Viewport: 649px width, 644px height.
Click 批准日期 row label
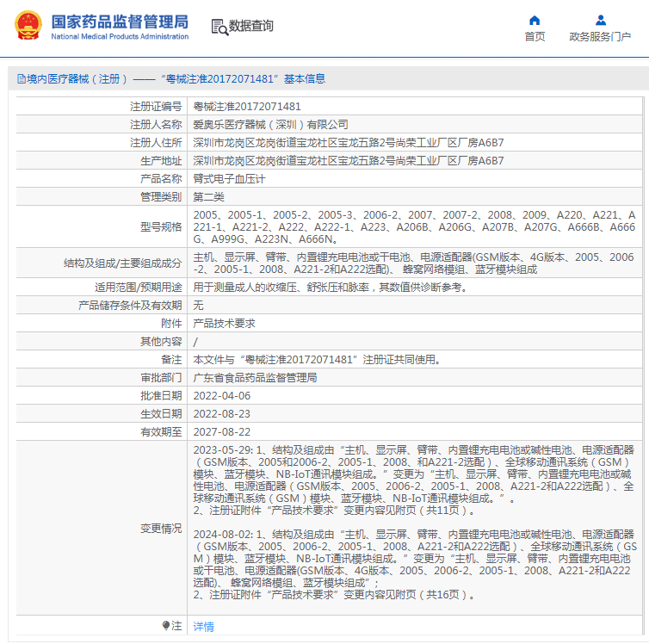[x=161, y=396]
